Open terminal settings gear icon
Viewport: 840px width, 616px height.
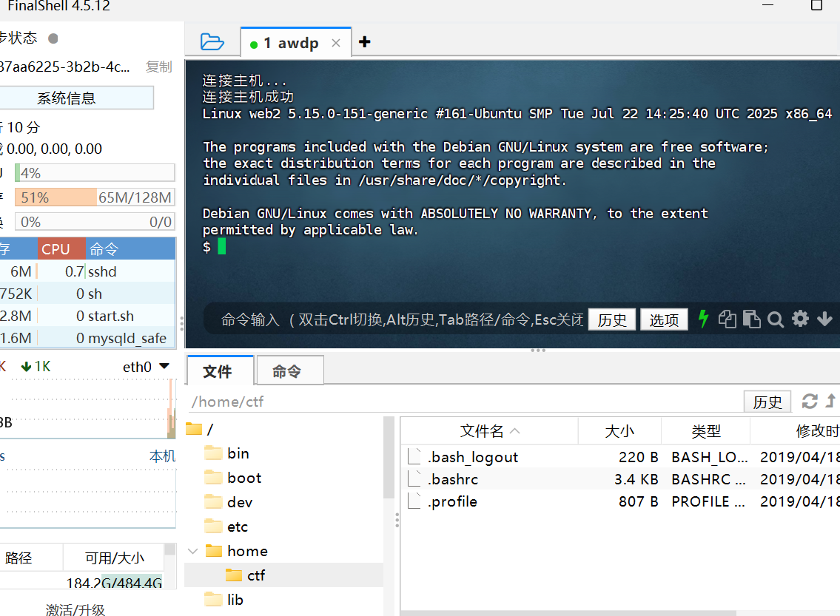(800, 319)
